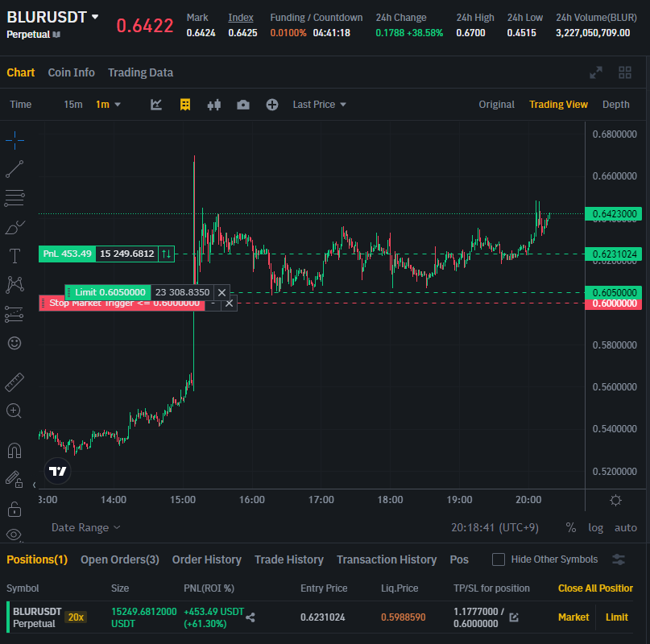Expand chart to fullscreen
Screen dimensions: 650x644
pyautogui.click(x=596, y=72)
